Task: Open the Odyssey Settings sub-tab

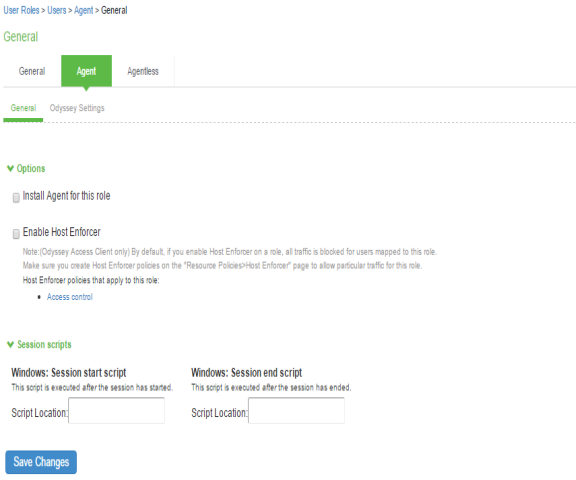Action: click(x=77, y=108)
